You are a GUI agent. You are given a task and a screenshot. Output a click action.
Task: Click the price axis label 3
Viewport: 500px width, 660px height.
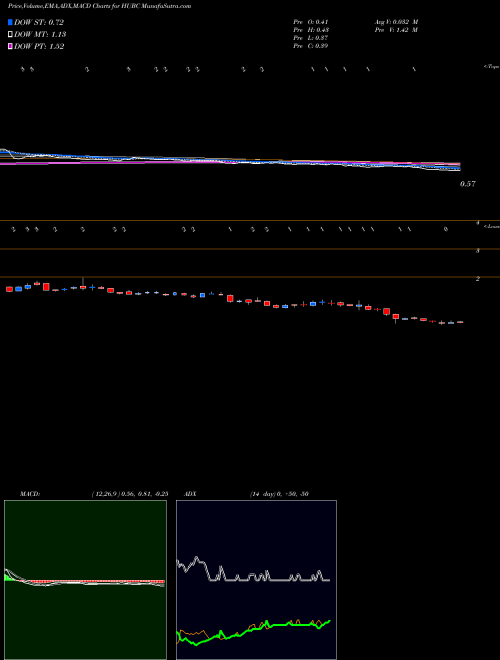(478, 251)
